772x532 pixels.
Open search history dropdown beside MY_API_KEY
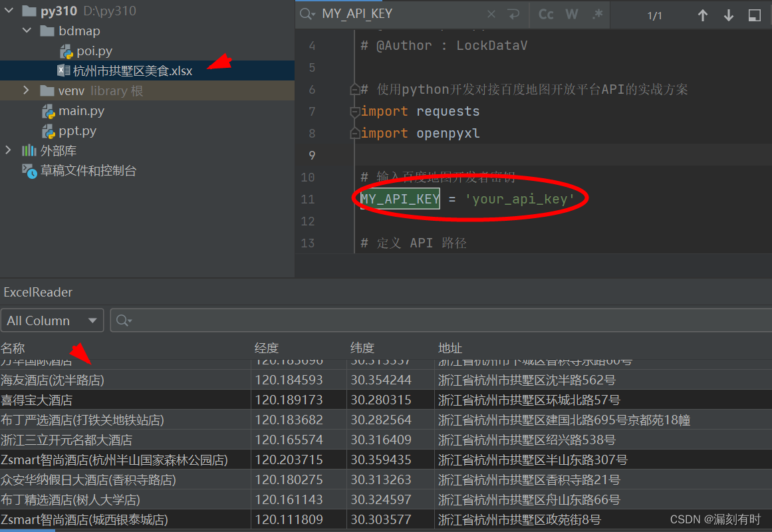(307, 14)
